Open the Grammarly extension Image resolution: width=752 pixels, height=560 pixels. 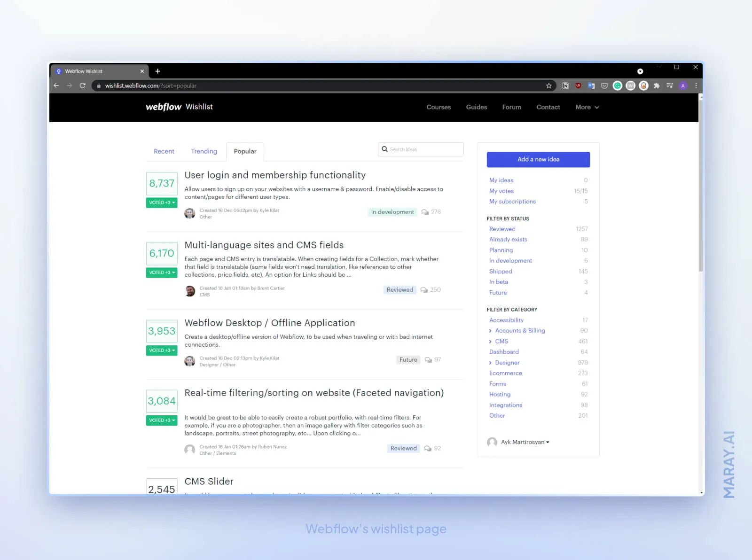coord(617,86)
